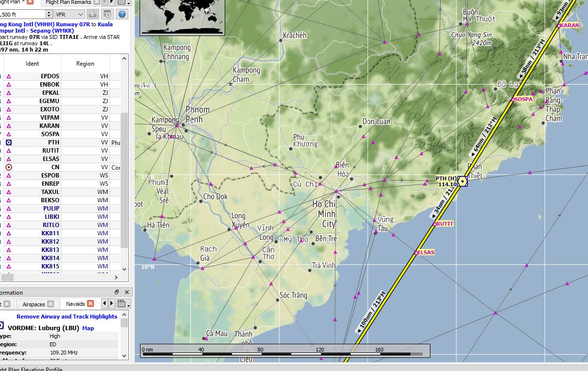Select the EPDOS waypoint row
This screenshot has width=588, height=371.
[60, 76]
